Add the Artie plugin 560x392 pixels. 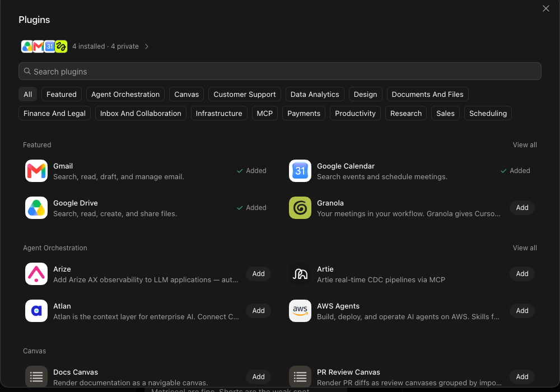[x=522, y=274]
